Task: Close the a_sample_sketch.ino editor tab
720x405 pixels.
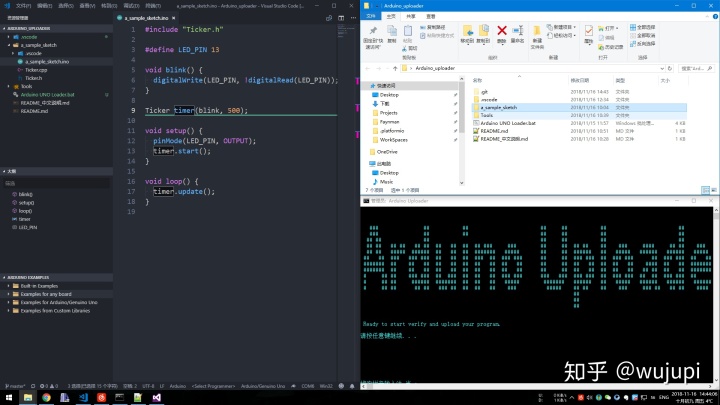Action: tap(174, 18)
